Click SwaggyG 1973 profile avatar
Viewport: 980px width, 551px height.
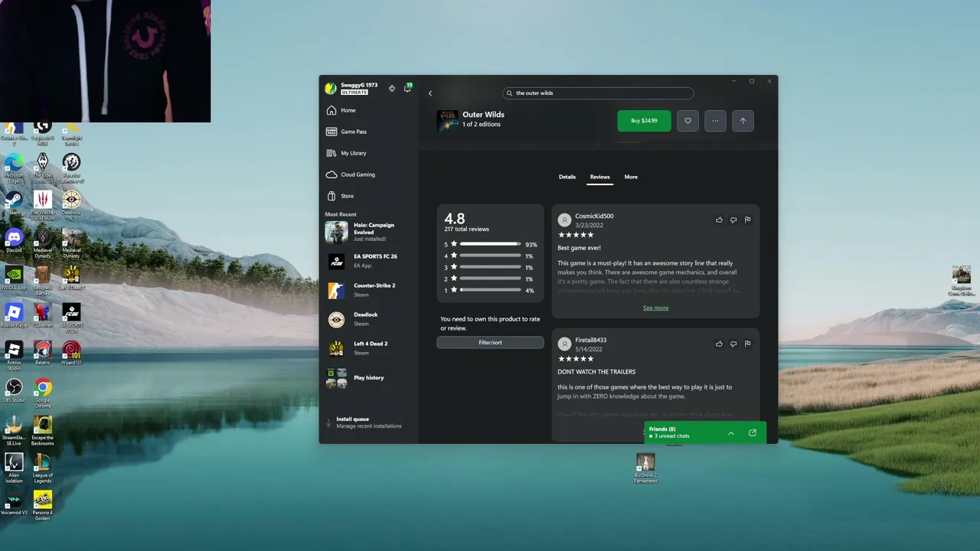pyautogui.click(x=331, y=88)
